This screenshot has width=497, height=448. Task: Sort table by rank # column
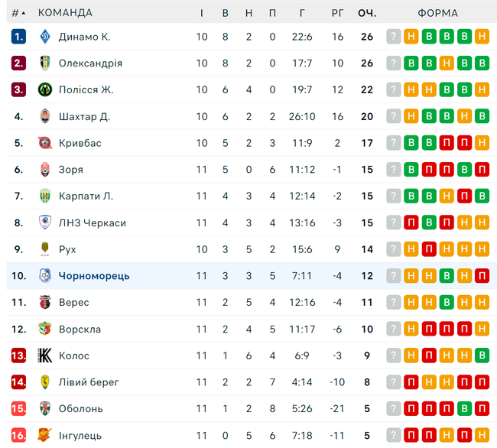(18, 13)
